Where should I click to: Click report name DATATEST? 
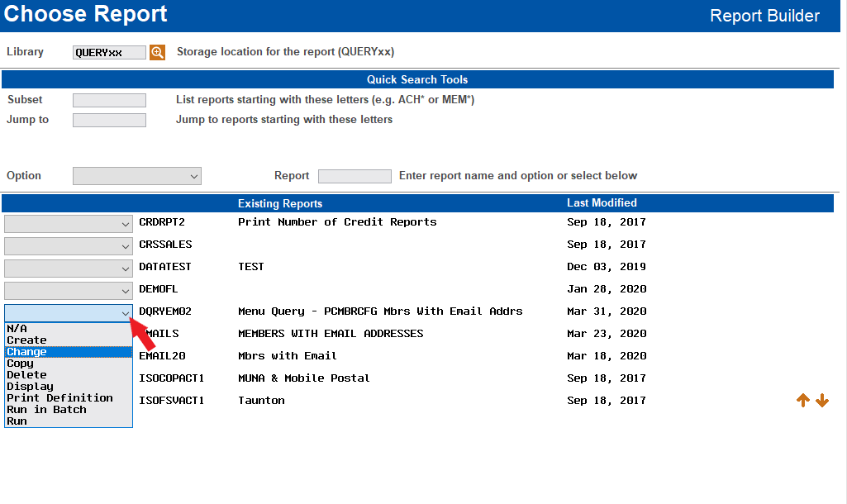pyautogui.click(x=165, y=267)
